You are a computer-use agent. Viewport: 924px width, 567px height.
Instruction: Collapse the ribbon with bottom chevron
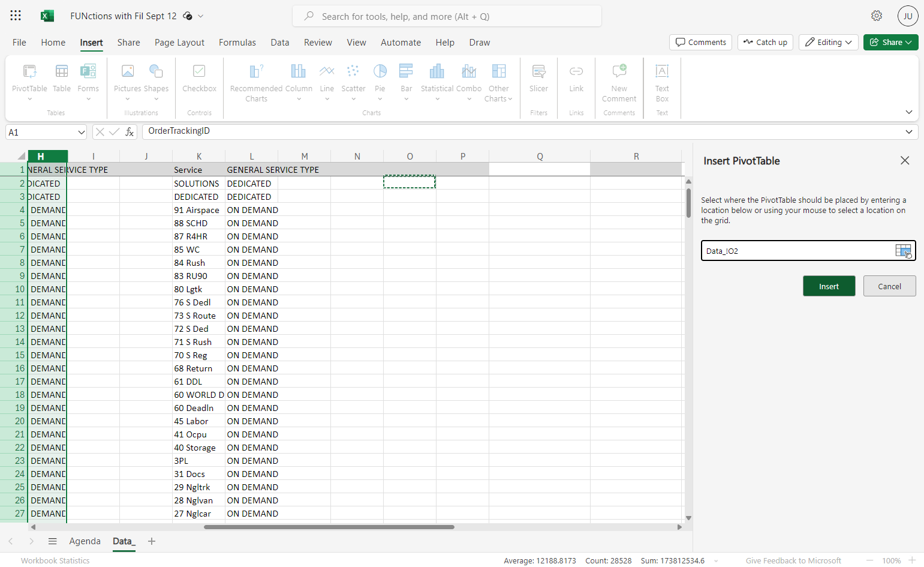(909, 112)
